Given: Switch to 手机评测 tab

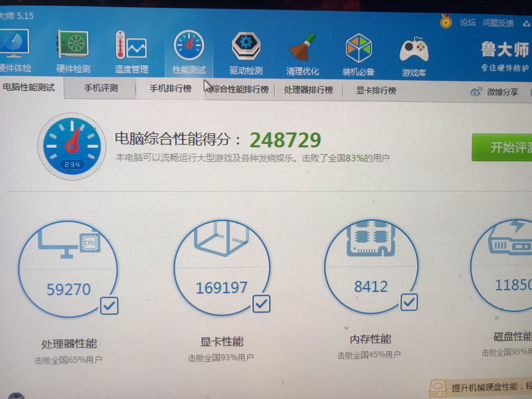Looking at the screenshot, I should (x=100, y=88).
